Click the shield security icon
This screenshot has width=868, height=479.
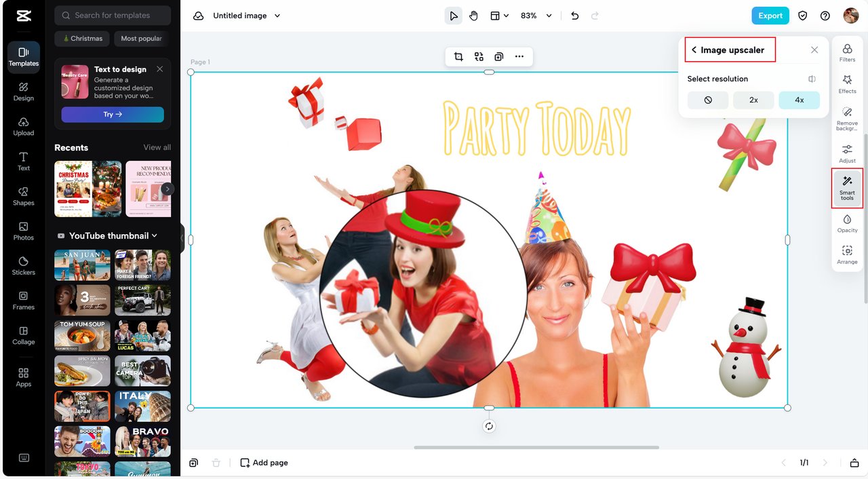tap(803, 16)
